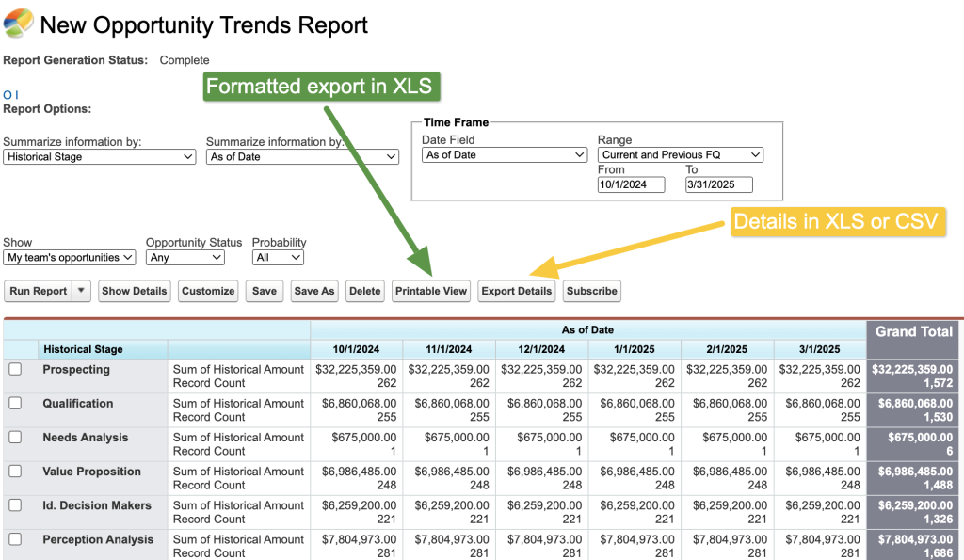
Task: Check the Perception Analysis row checkbox
Action: [15, 539]
